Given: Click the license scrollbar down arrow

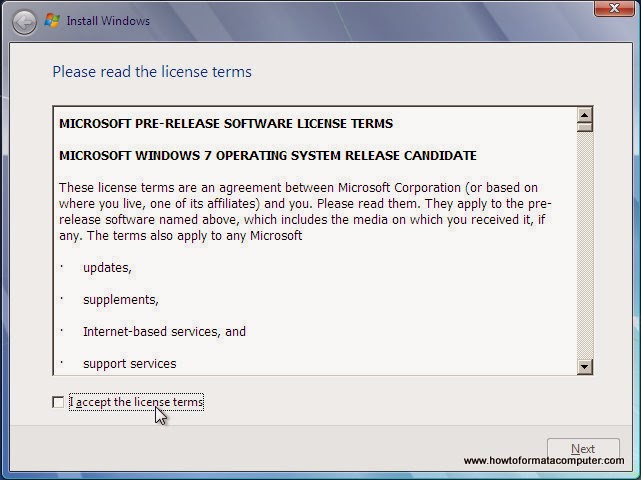Looking at the screenshot, I should click(585, 367).
